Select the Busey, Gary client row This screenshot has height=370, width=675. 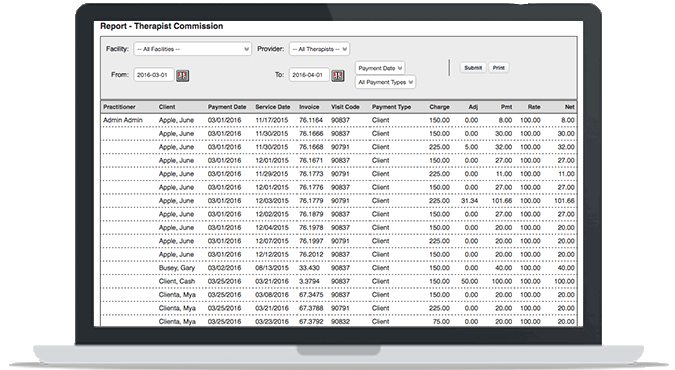[x=339, y=268]
